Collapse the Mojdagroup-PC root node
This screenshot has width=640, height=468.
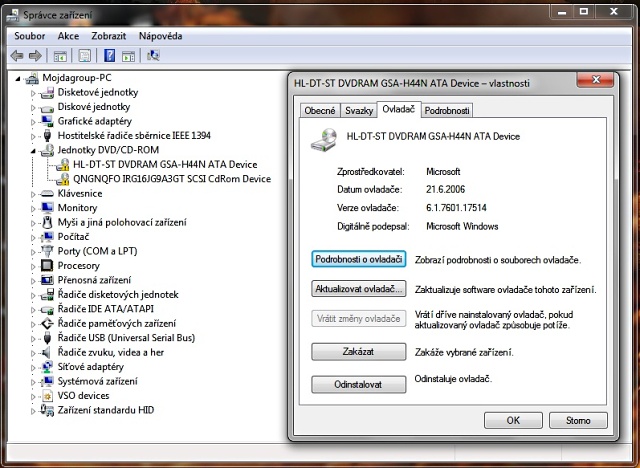pos(18,78)
